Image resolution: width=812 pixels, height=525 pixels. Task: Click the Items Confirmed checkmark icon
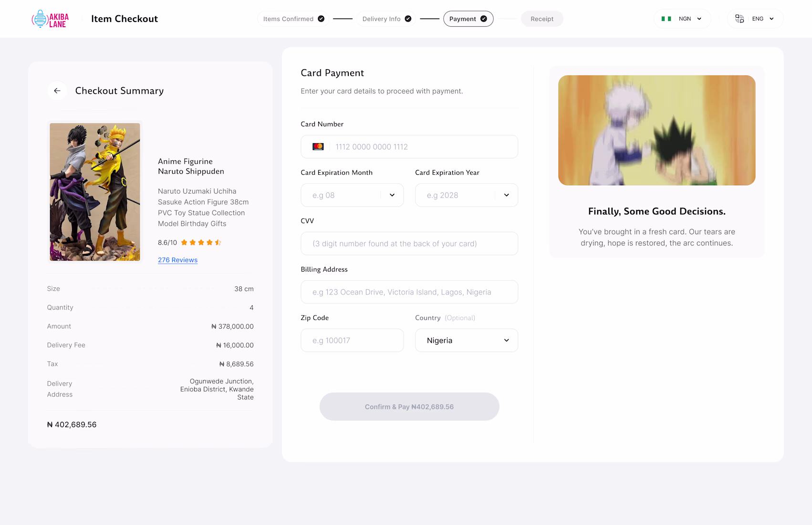coord(321,19)
